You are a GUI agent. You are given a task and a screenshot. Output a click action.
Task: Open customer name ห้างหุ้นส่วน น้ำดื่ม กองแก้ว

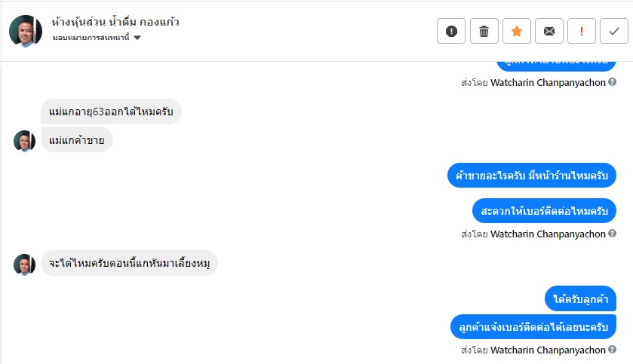[116, 22]
